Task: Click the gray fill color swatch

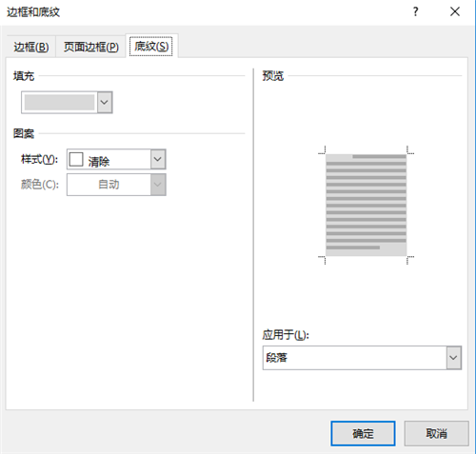Action: [x=59, y=102]
